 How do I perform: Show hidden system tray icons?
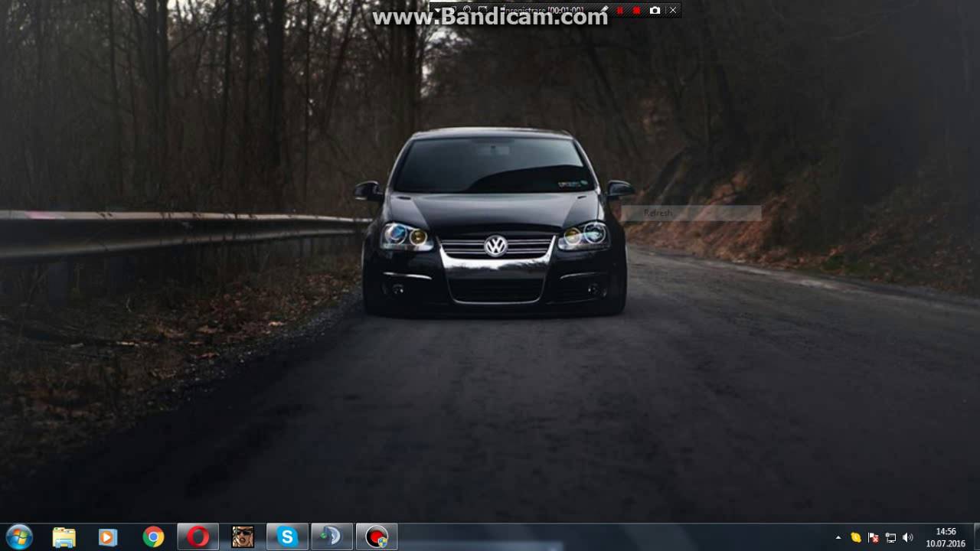coord(838,537)
